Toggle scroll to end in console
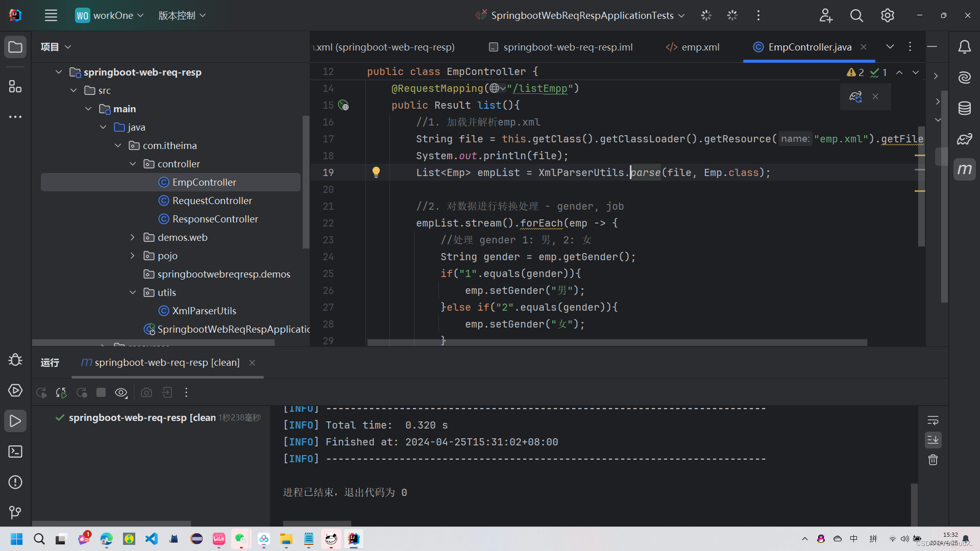Viewport: 980px width, 551px height. pos(933,440)
